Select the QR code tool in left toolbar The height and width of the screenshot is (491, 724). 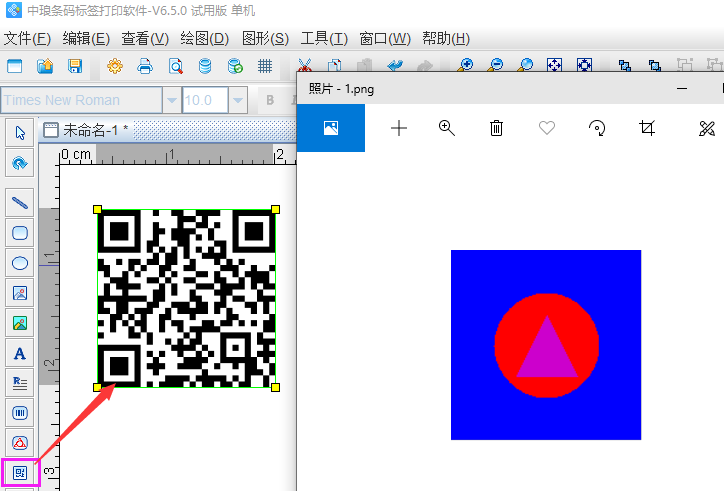(19, 472)
